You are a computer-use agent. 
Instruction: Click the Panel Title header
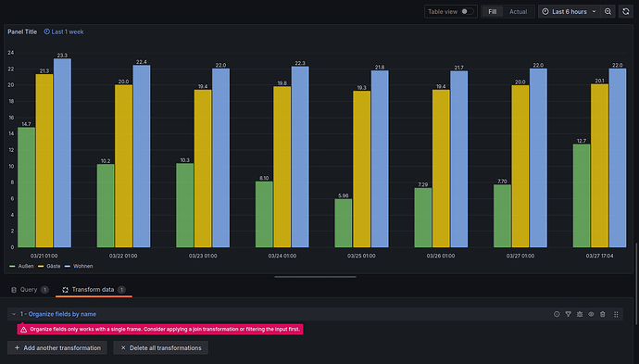pos(22,31)
